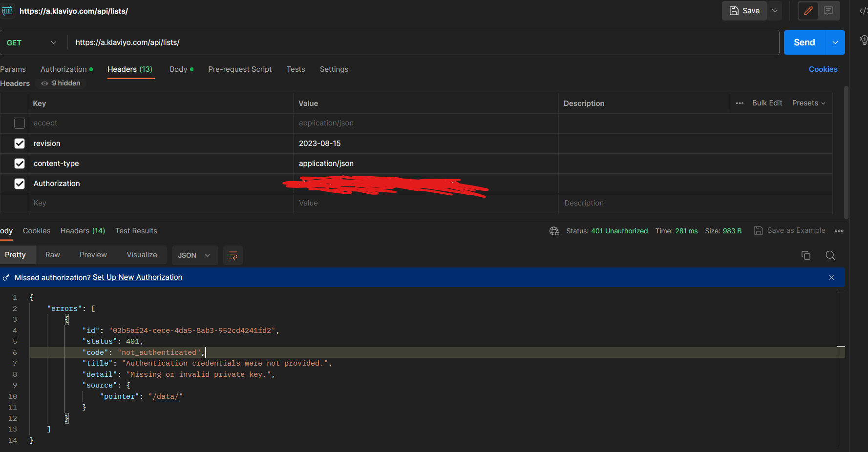
Task: Open the response Cookies tab
Action: [x=37, y=231]
